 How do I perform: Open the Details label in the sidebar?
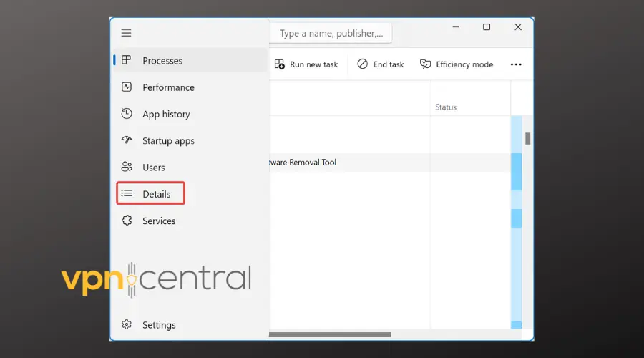pyautogui.click(x=157, y=194)
